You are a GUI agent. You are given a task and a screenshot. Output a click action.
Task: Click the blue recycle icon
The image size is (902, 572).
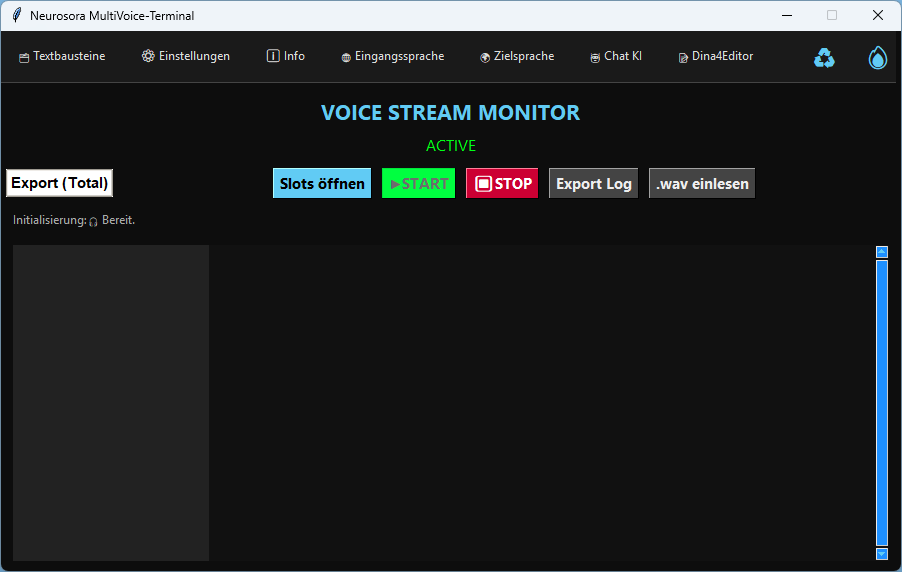[824, 58]
